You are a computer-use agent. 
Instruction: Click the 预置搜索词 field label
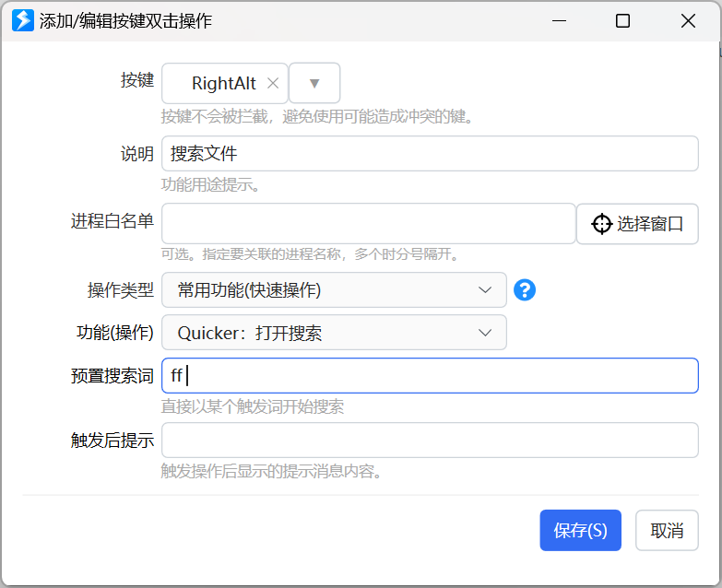(x=112, y=375)
